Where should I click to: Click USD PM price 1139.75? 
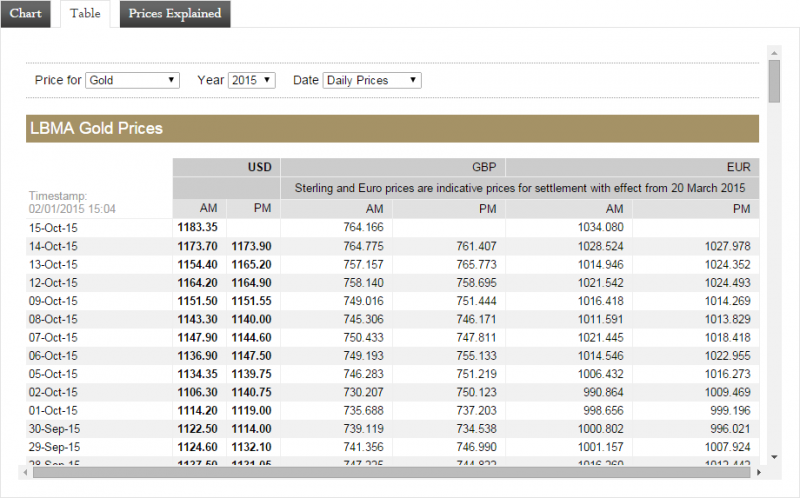pyautogui.click(x=252, y=374)
